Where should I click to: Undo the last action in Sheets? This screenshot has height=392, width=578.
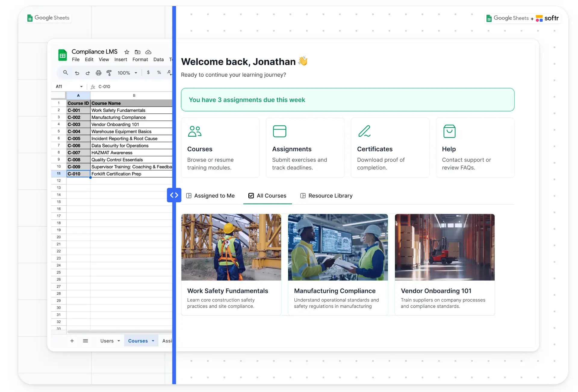click(77, 73)
